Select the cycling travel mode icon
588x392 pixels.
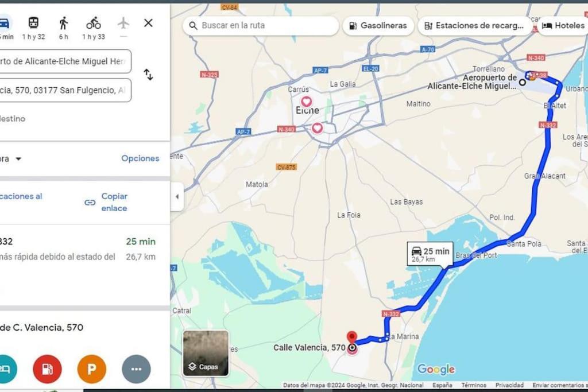pos(94,23)
